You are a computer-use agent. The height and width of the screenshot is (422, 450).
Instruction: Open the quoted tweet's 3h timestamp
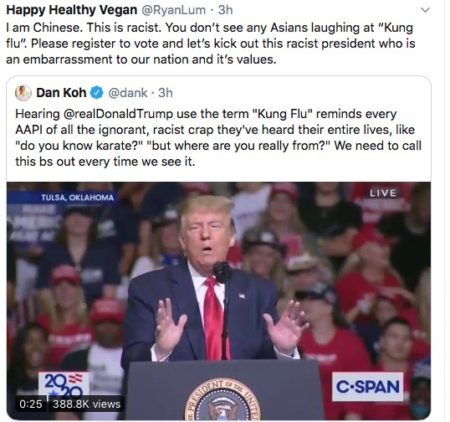tap(165, 93)
